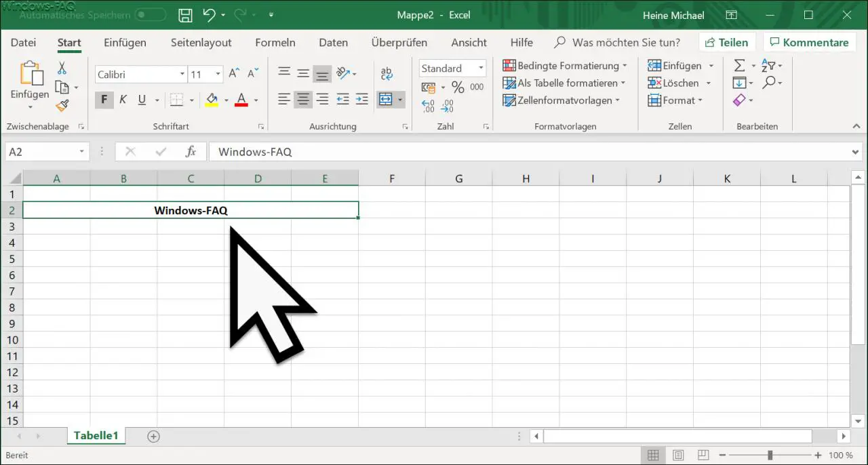Toggle underline formatting (U)
The image size is (868, 465).
(142, 100)
